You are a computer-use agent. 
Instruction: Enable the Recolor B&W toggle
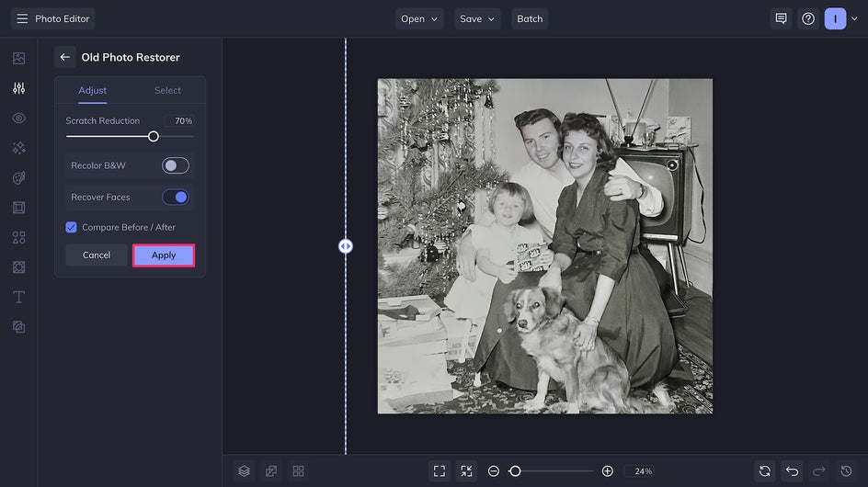tap(176, 165)
